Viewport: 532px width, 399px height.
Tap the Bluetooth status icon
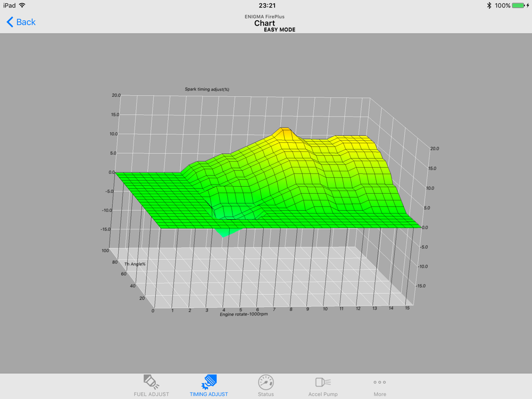coord(489,5)
